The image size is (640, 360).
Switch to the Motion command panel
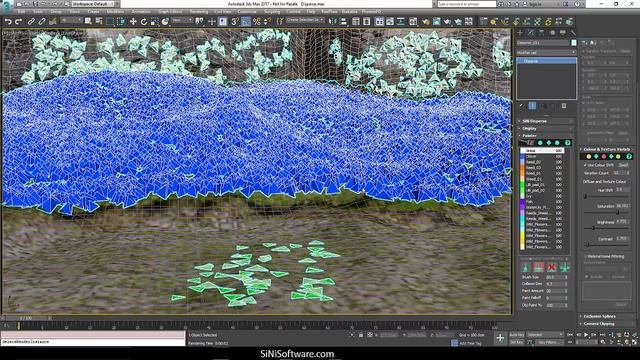552,32
